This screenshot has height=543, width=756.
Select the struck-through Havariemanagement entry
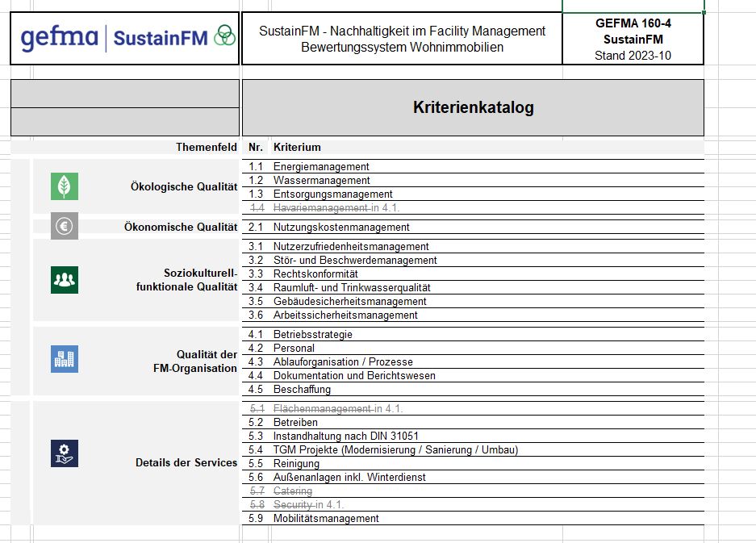(x=336, y=208)
